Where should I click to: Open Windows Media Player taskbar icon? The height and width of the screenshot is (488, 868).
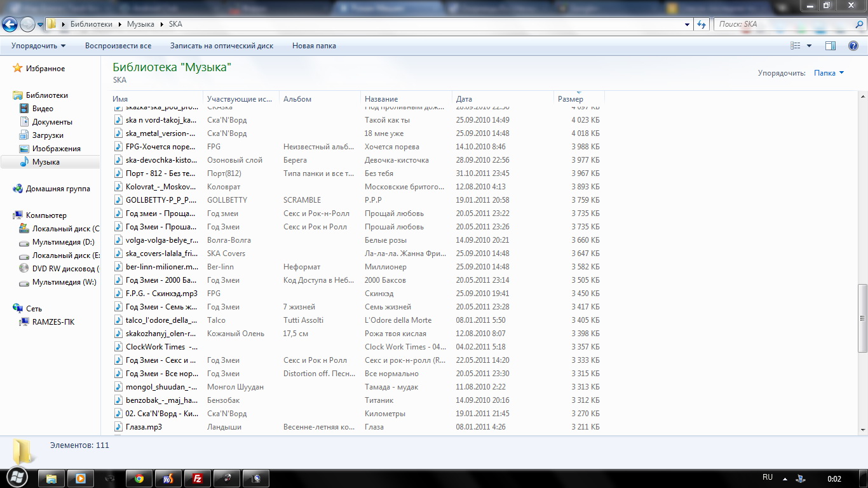[81, 478]
